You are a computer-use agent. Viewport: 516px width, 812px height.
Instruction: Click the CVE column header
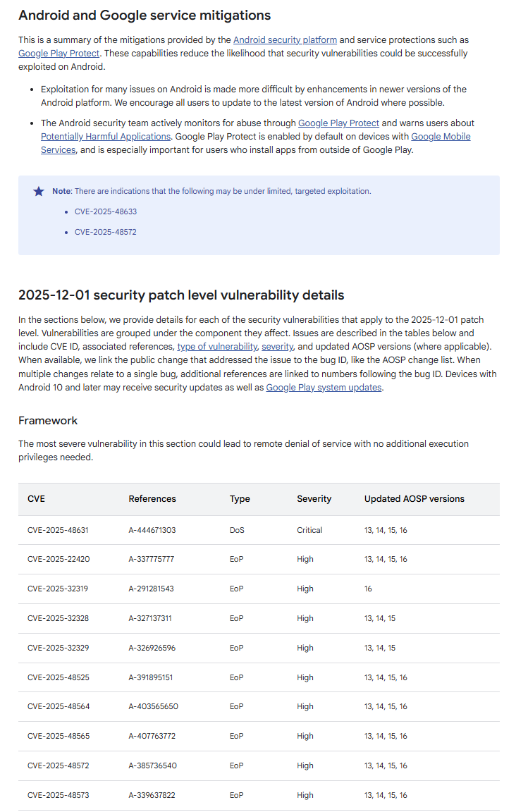36,499
